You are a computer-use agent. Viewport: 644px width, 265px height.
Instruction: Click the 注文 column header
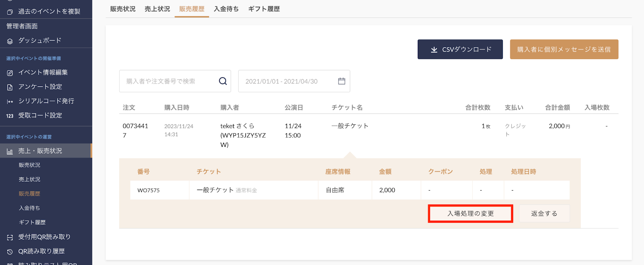(129, 108)
